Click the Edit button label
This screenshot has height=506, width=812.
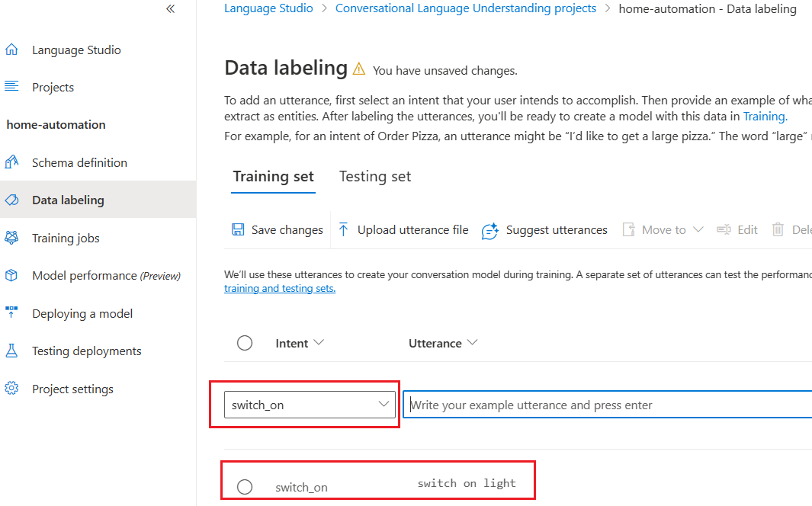[x=747, y=229]
